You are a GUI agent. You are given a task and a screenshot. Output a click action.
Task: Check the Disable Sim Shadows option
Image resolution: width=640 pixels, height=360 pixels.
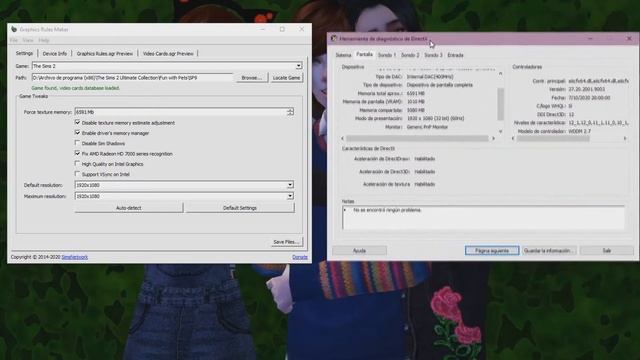click(x=78, y=143)
